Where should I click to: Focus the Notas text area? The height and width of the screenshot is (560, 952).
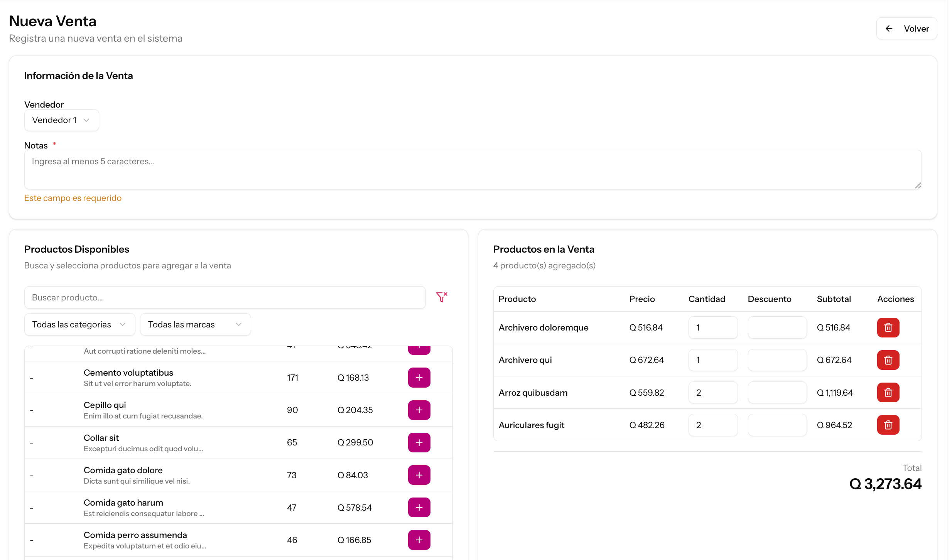[473, 169]
